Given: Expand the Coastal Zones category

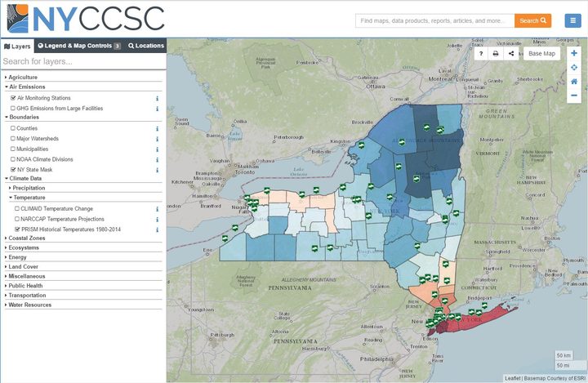Looking at the screenshot, I should tap(25, 238).
